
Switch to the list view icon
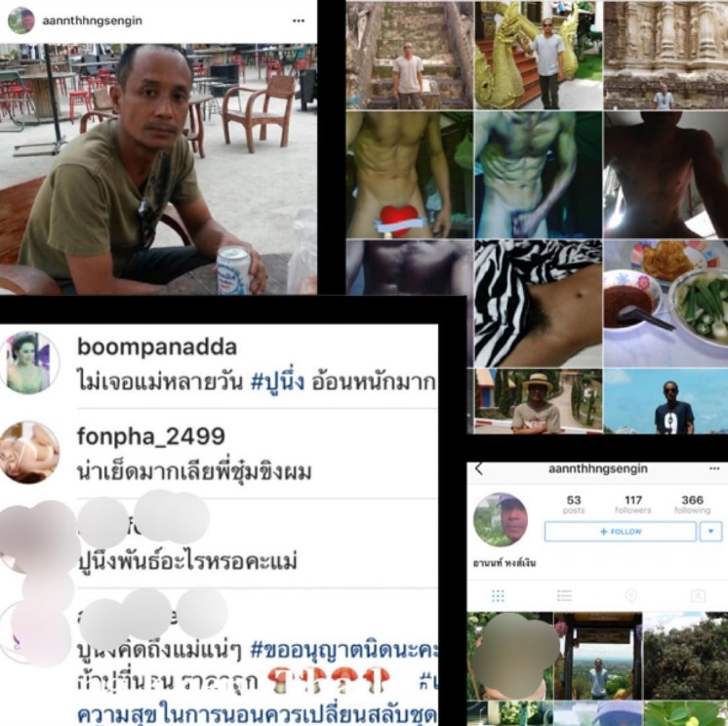click(x=564, y=596)
